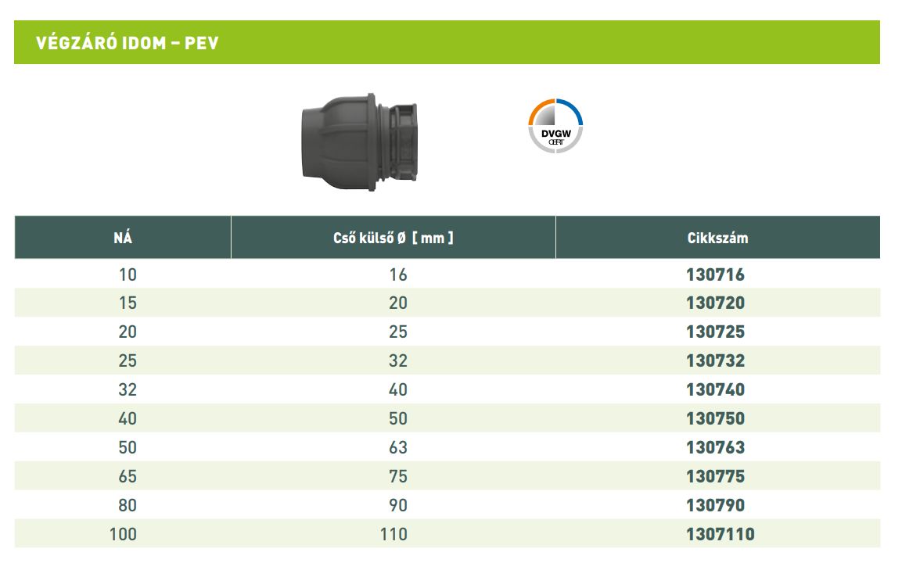Select NÁ value 50 in the 130763 row

click(x=128, y=447)
